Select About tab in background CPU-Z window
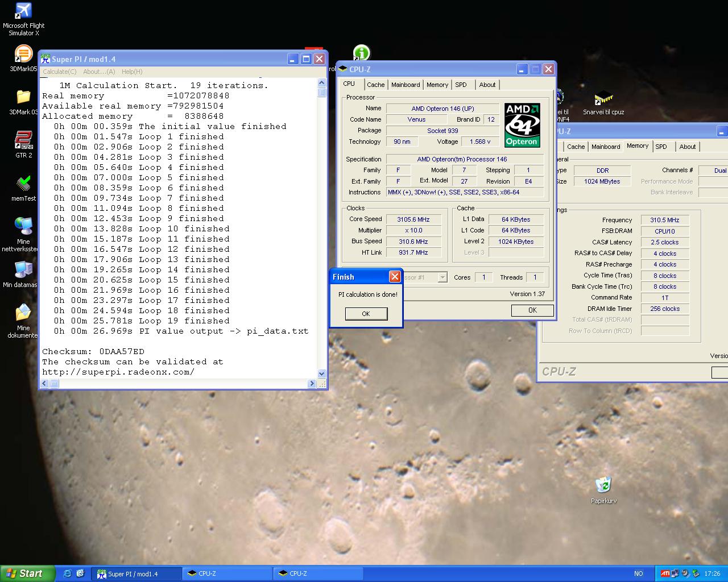 (688, 147)
